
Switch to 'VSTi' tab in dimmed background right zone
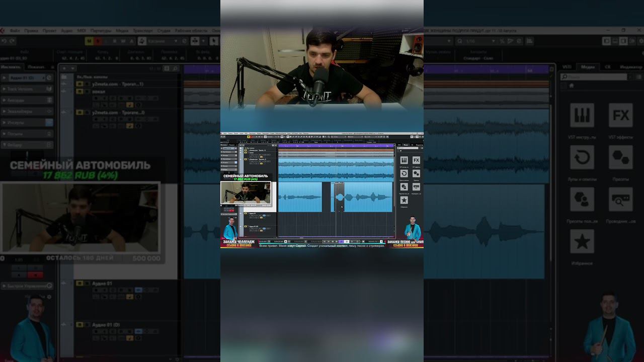(567, 67)
